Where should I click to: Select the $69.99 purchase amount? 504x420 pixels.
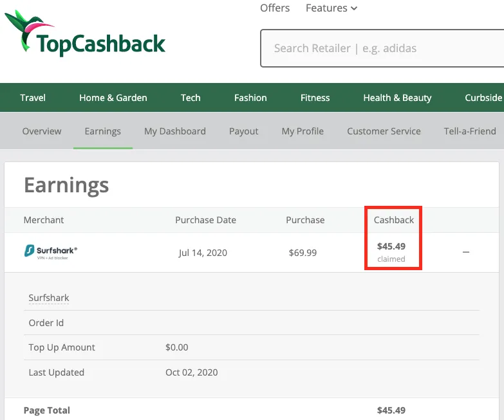point(303,253)
